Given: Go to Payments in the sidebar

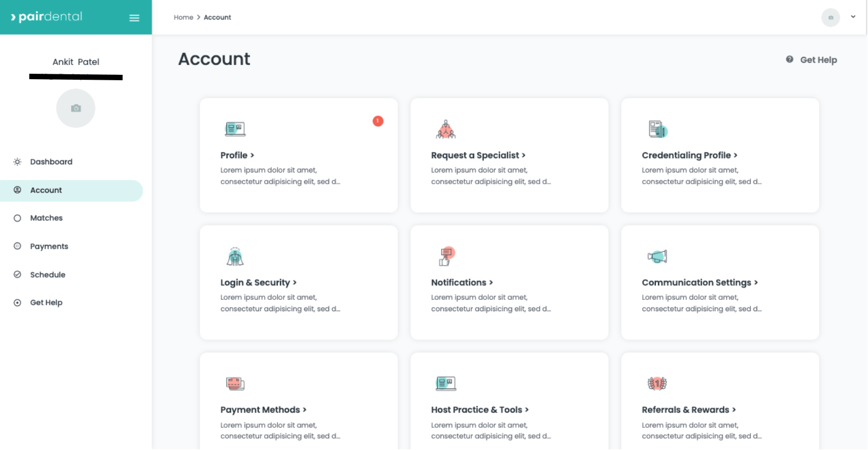Looking at the screenshot, I should click(49, 246).
